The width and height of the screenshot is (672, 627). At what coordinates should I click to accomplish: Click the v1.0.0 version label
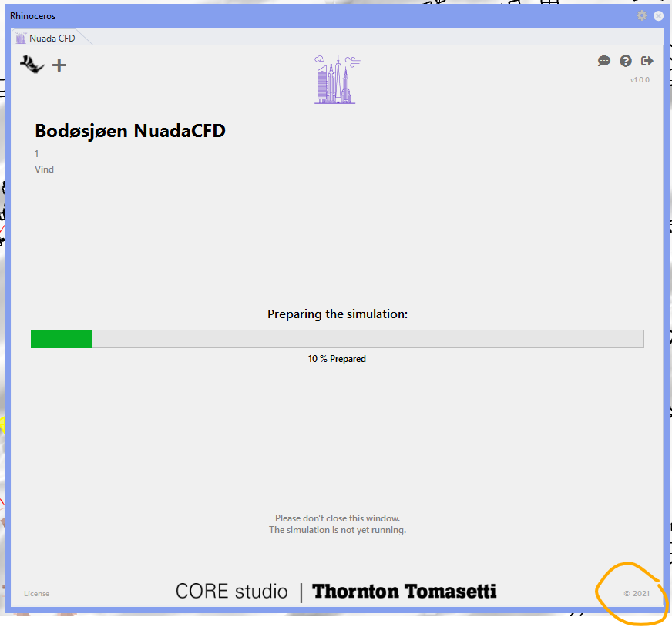(x=640, y=79)
